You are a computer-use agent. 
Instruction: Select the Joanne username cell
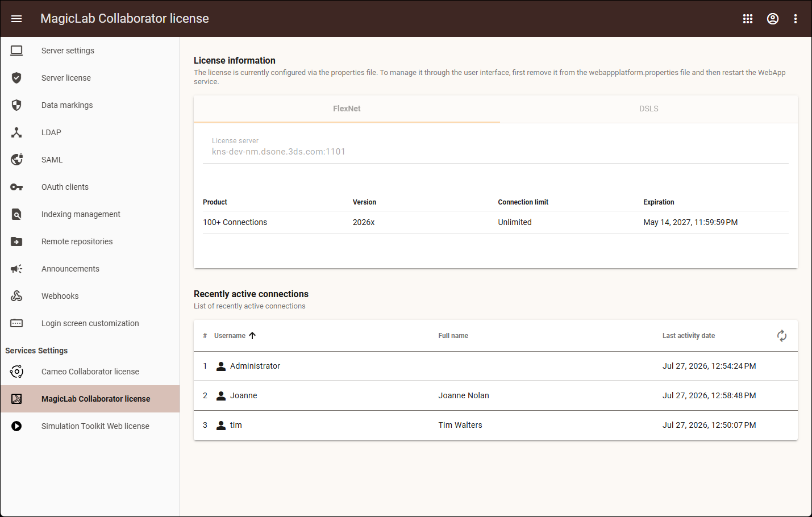[x=243, y=396]
